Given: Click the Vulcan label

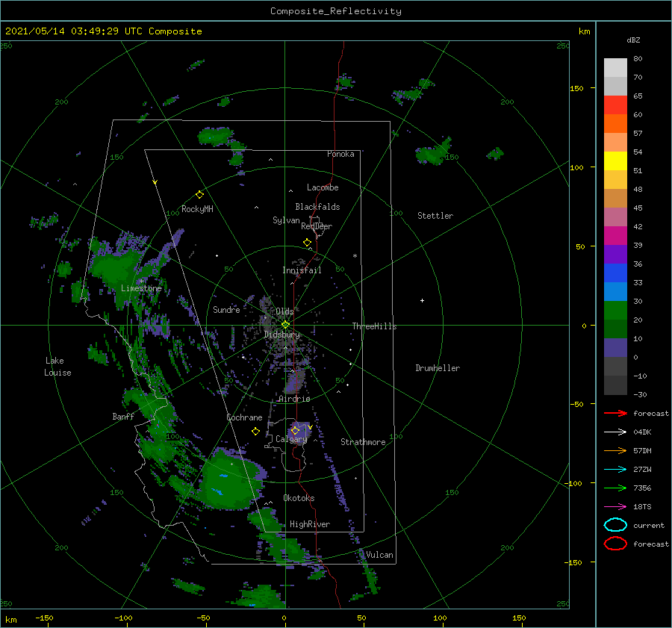Looking at the screenshot, I should (379, 555).
